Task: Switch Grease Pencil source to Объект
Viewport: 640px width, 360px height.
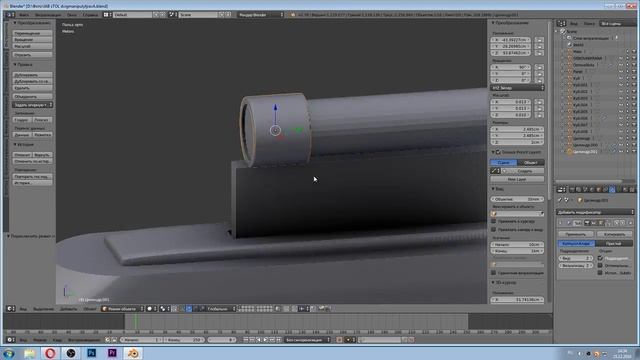Action: [531, 162]
